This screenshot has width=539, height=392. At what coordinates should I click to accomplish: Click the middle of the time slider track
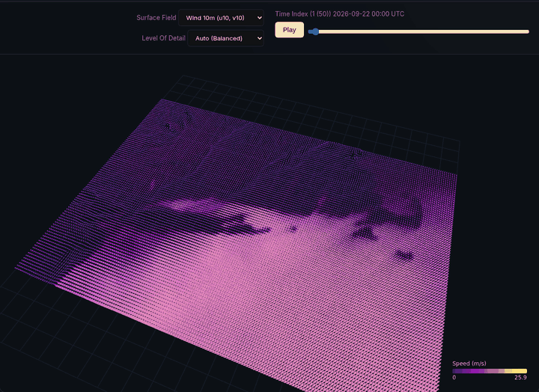point(418,31)
